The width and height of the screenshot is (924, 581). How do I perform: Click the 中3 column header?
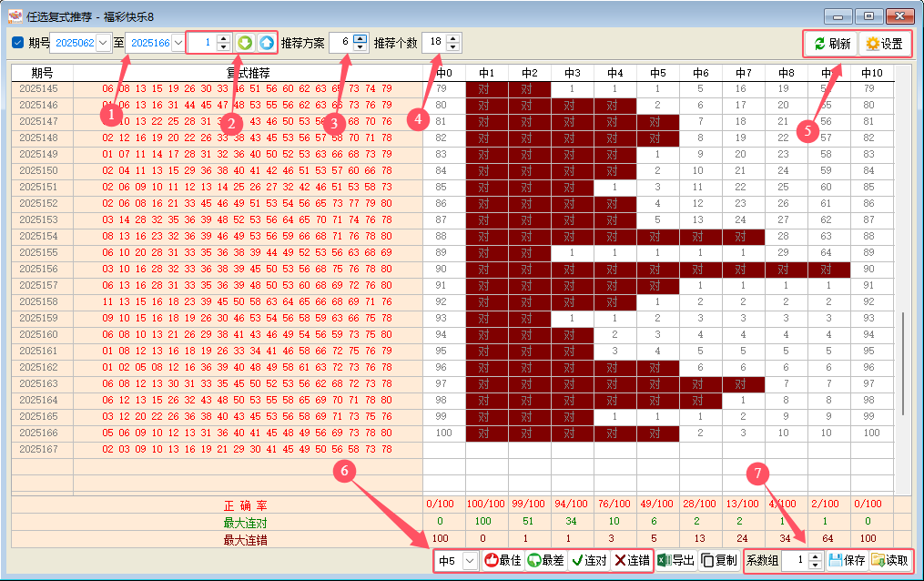click(572, 73)
